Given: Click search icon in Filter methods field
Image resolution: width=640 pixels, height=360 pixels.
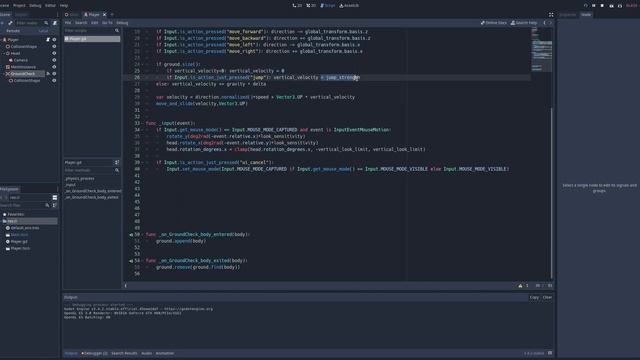Looking at the screenshot, I should 117,170.
